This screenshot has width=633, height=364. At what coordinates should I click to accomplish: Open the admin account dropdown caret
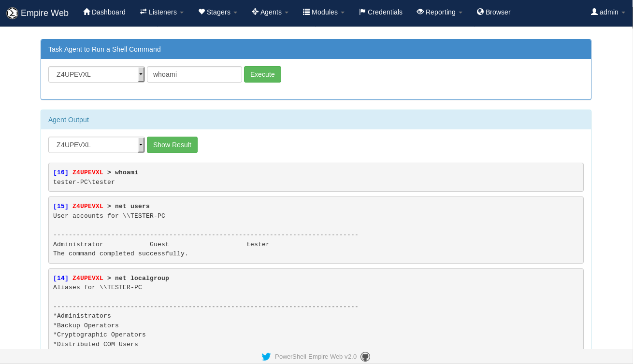point(623,13)
